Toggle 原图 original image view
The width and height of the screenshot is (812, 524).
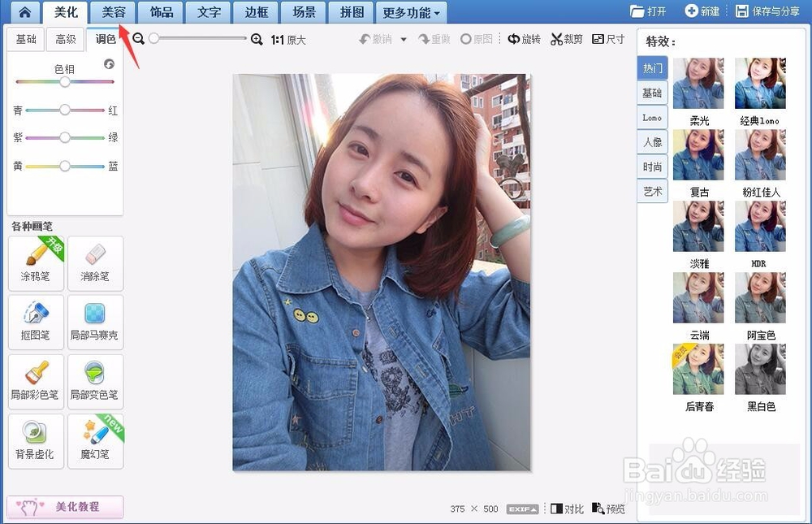(477, 39)
